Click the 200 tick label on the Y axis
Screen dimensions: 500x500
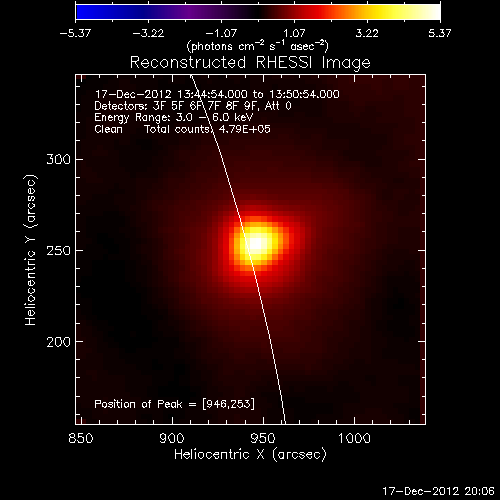(x=59, y=342)
